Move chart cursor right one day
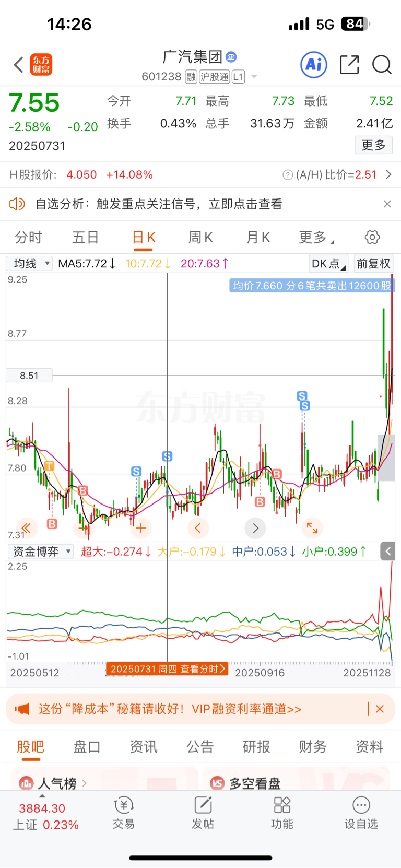 tap(255, 528)
